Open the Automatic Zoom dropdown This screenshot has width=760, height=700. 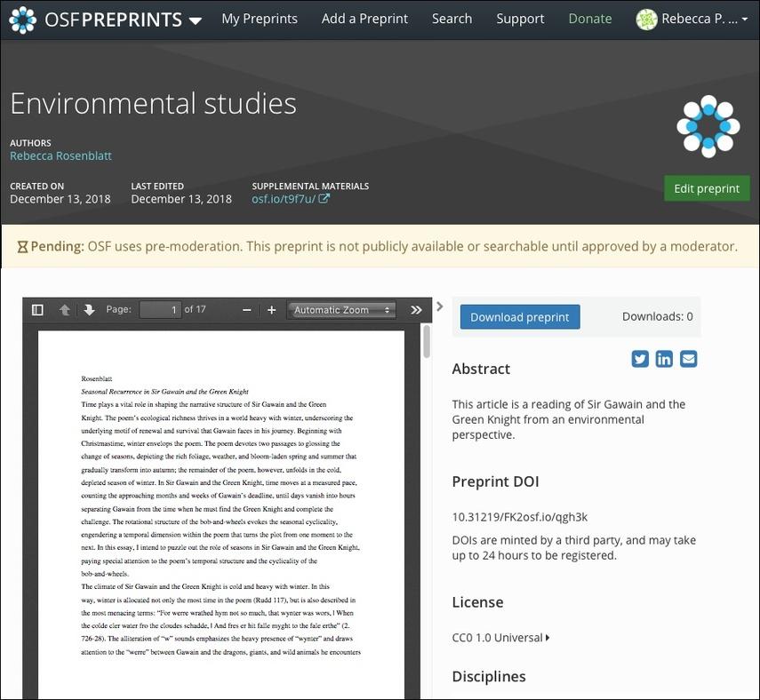click(340, 308)
